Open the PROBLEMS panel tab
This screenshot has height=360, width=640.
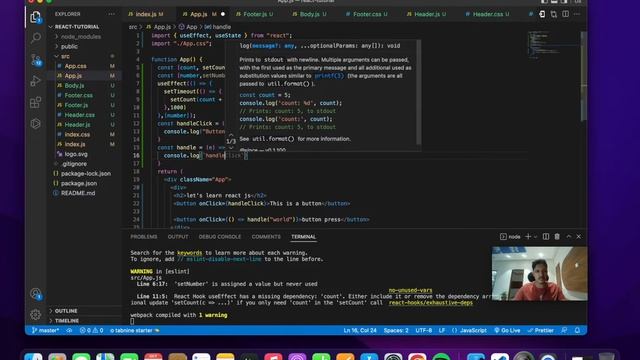(x=144, y=236)
